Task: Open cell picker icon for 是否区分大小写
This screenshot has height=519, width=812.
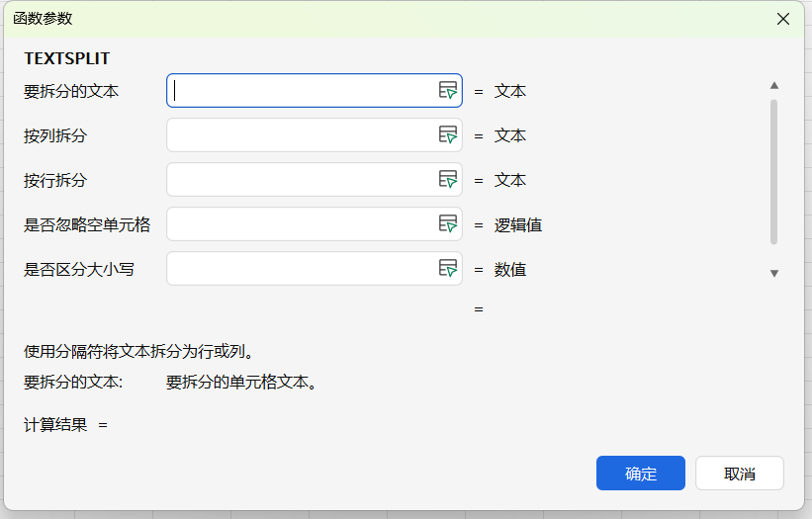Action: click(x=448, y=269)
